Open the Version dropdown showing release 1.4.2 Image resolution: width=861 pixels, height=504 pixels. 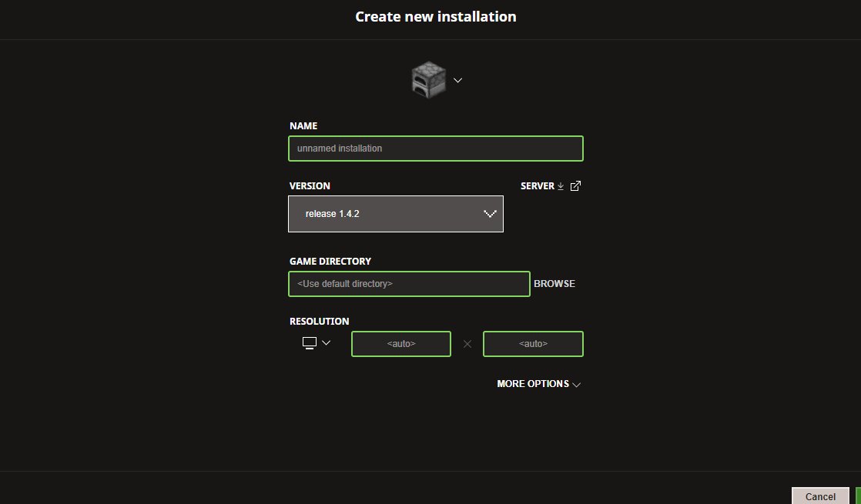[x=395, y=214]
